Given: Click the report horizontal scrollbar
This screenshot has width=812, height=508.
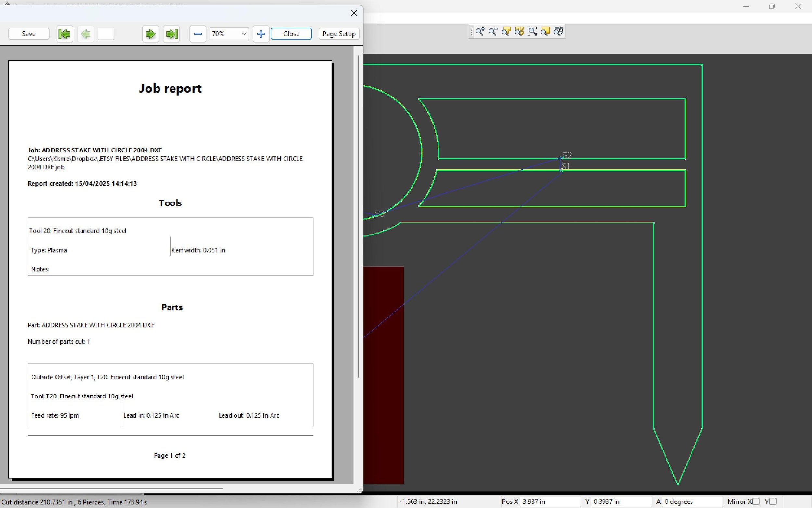Looking at the screenshot, I should pyautogui.click(x=111, y=488).
